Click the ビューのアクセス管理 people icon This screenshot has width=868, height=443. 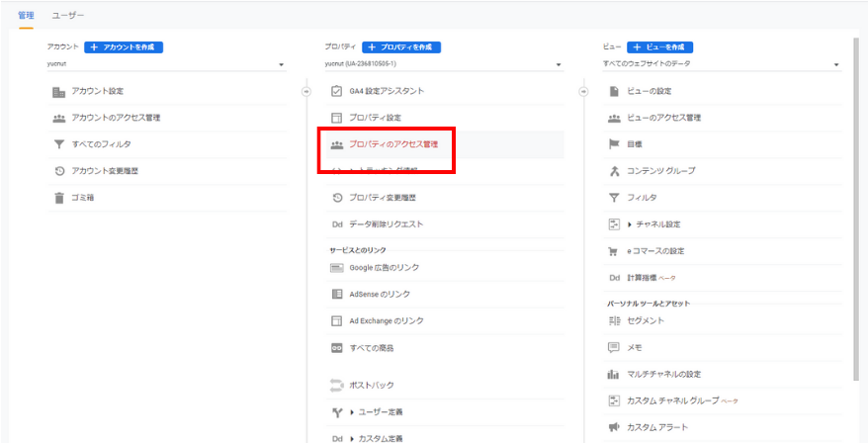point(613,119)
